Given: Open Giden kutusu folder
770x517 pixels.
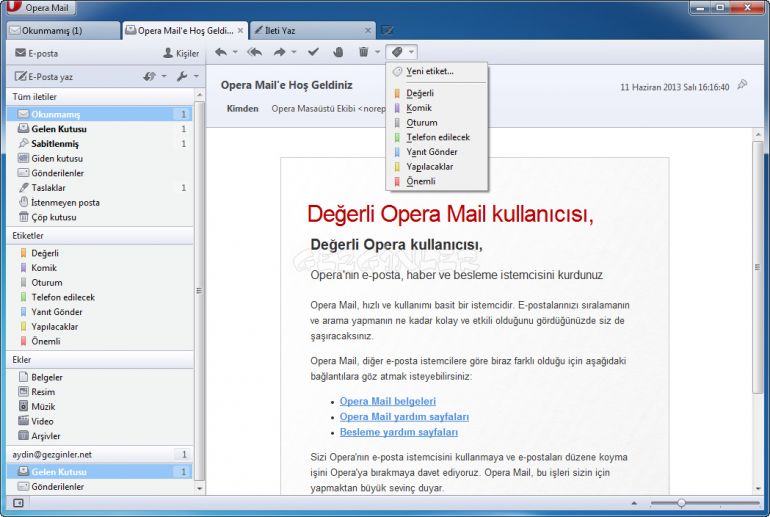Looking at the screenshot, I should pyautogui.click(x=100, y=159).
